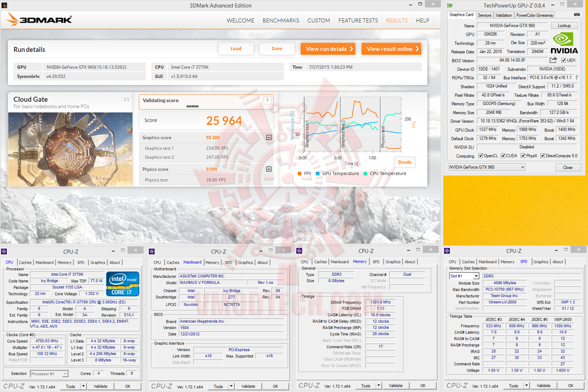Click the Close button in GPU-Z
This screenshot has height=392, width=588.
click(568, 168)
